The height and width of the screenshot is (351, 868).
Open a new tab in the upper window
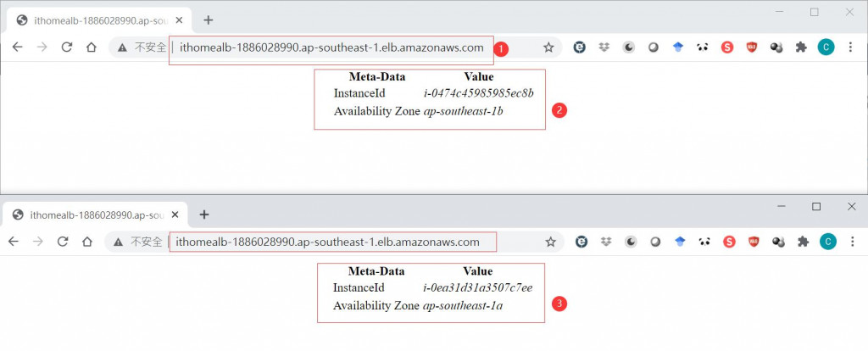(209, 20)
